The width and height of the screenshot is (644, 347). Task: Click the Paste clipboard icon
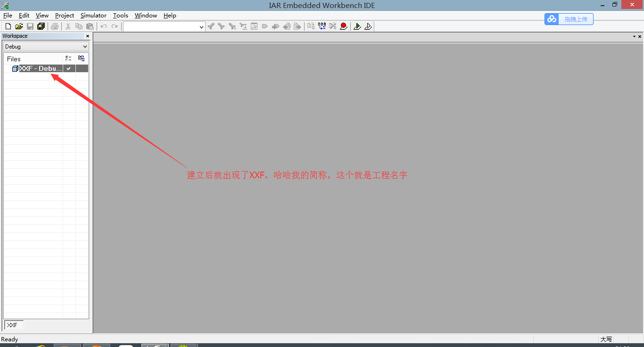[x=90, y=26]
